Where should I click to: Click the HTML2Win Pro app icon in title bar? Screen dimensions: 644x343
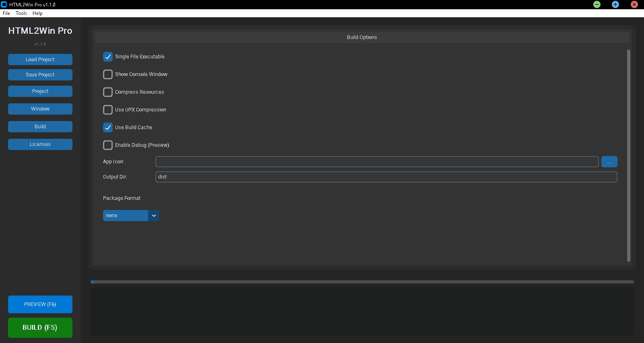pyautogui.click(x=4, y=4)
